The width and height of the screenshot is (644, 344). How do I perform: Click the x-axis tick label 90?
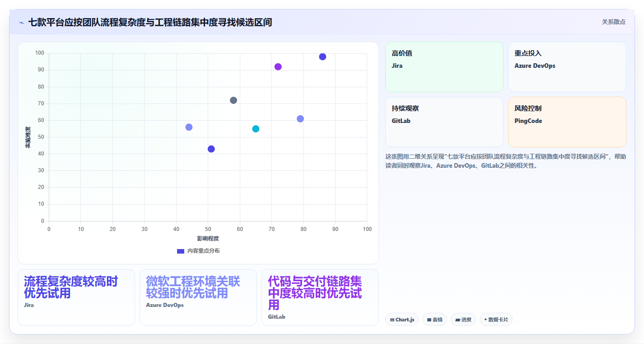coord(335,229)
